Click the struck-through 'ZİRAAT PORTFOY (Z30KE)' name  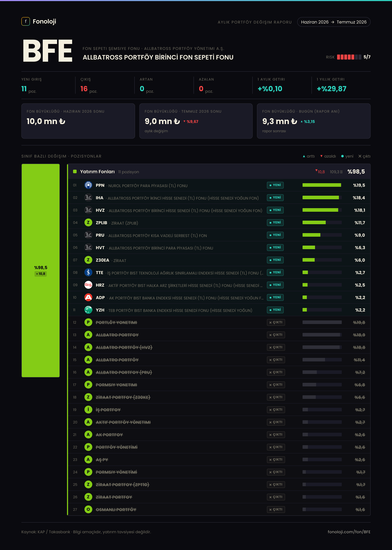[x=123, y=397]
